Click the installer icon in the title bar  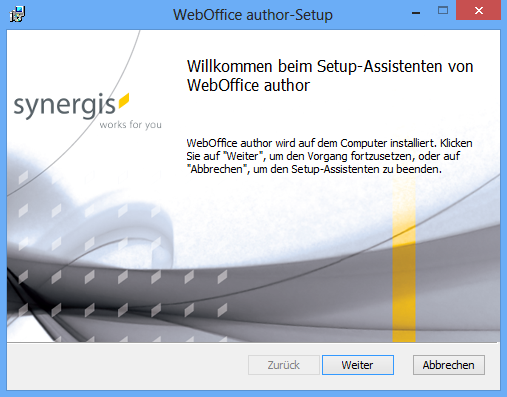[x=17, y=14]
